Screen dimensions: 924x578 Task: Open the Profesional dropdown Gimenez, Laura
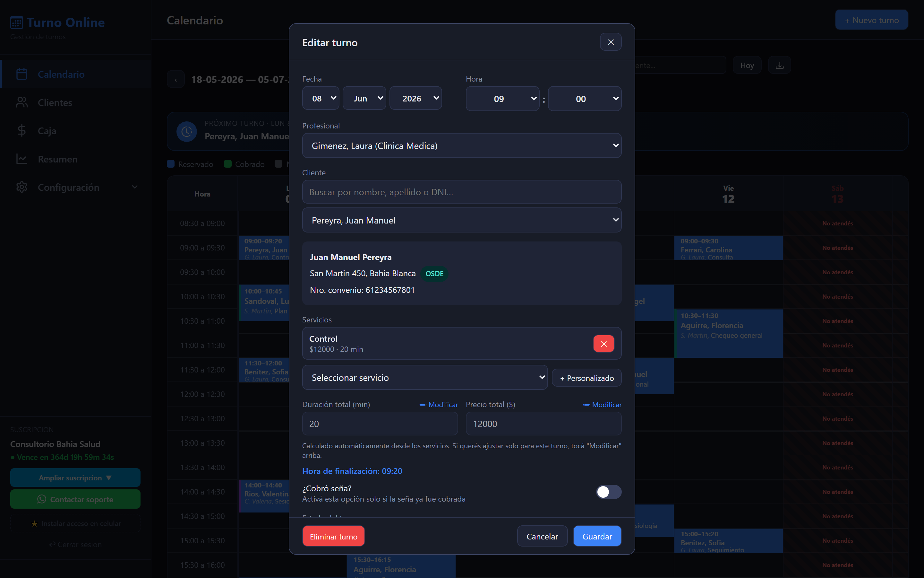pos(462,146)
